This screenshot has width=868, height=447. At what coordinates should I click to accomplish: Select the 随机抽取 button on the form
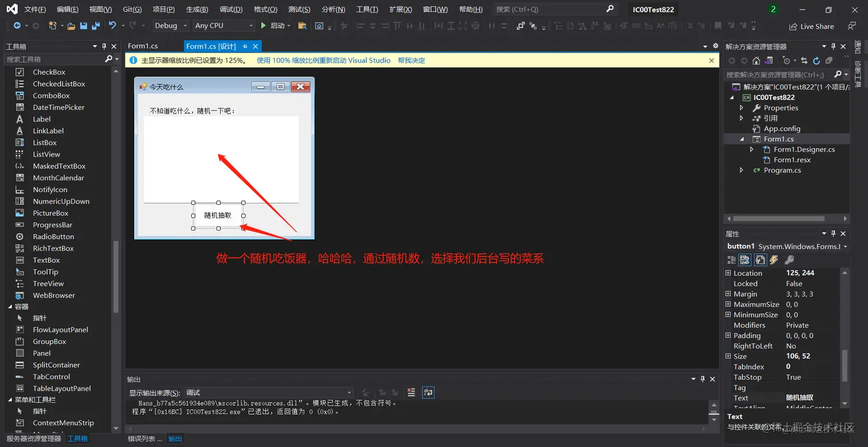coord(218,215)
